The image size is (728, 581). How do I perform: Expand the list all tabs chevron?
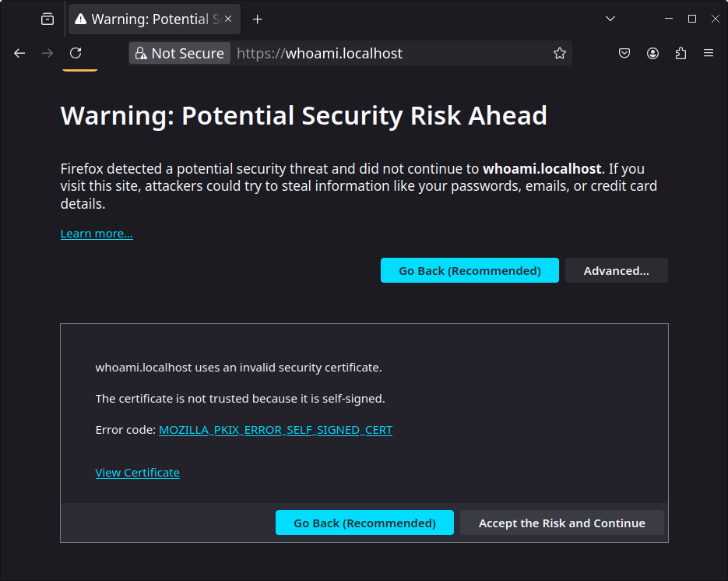pos(610,19)
